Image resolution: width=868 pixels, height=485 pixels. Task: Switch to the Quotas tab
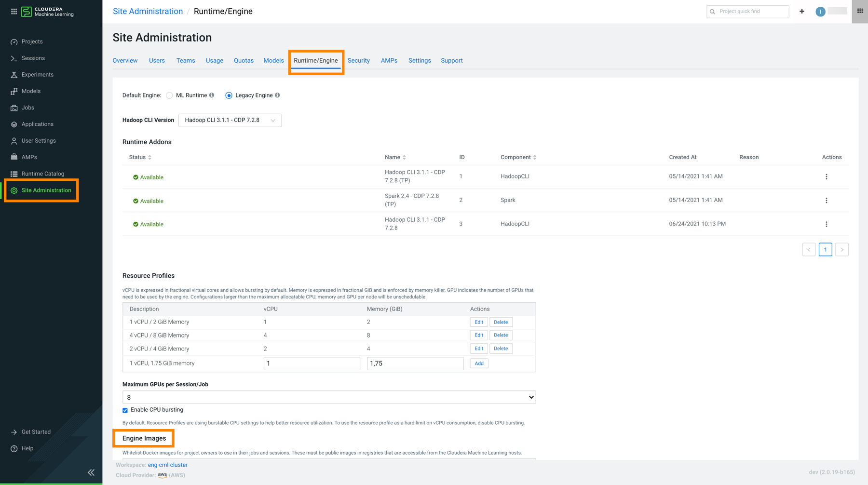(244, 61)
